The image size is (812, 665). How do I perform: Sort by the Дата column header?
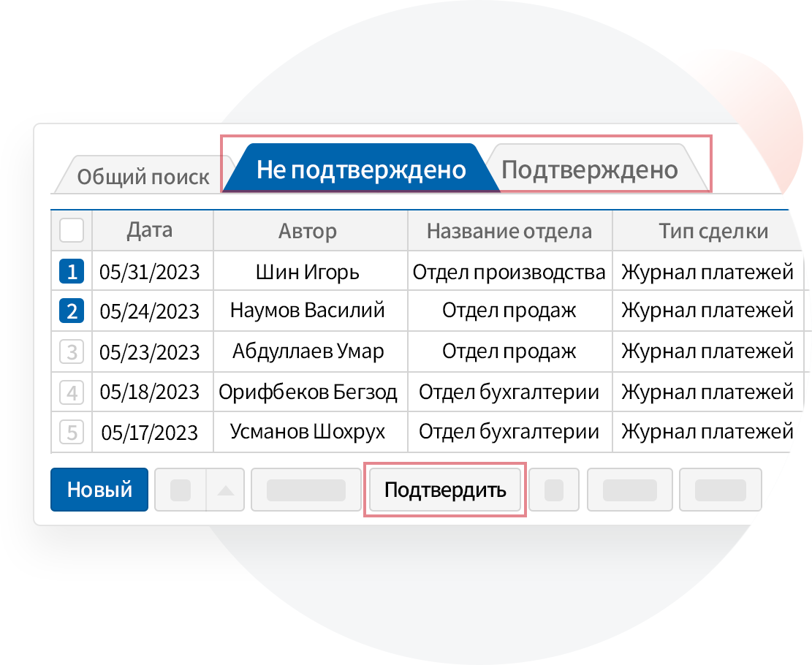click(x=150, y=231)
